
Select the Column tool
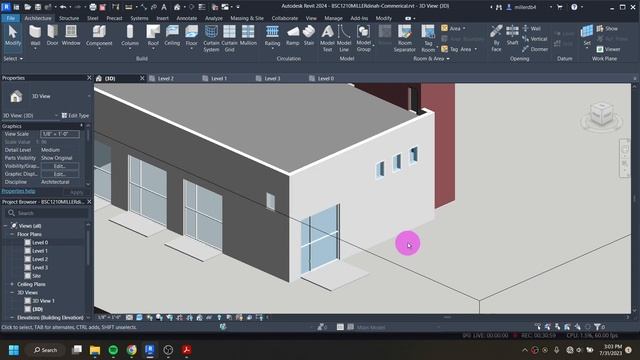[130, 36]
